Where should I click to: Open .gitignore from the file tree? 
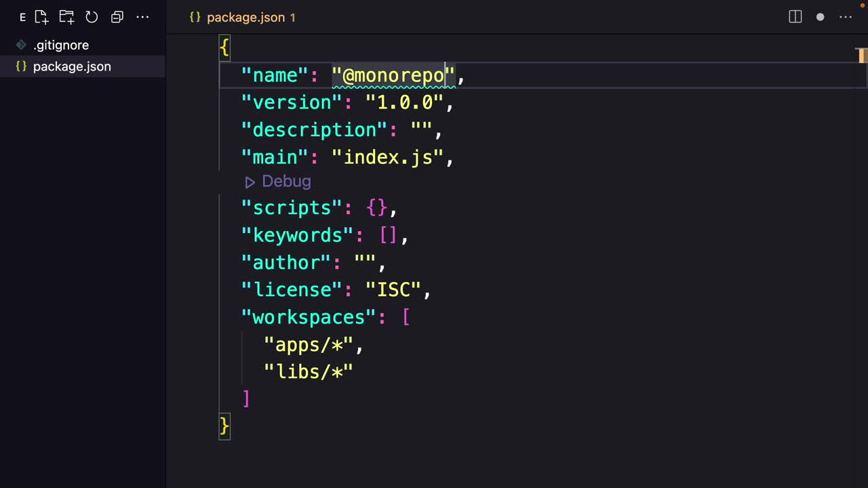[60, 45]
